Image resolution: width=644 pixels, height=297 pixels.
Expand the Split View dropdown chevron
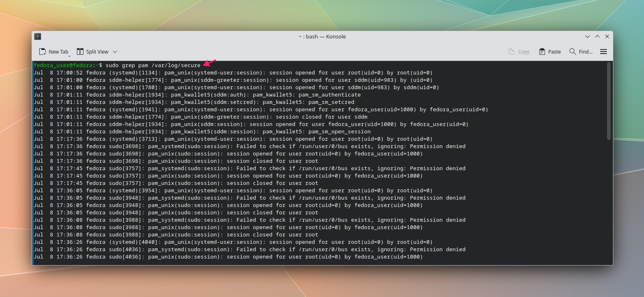coord(115,52)
